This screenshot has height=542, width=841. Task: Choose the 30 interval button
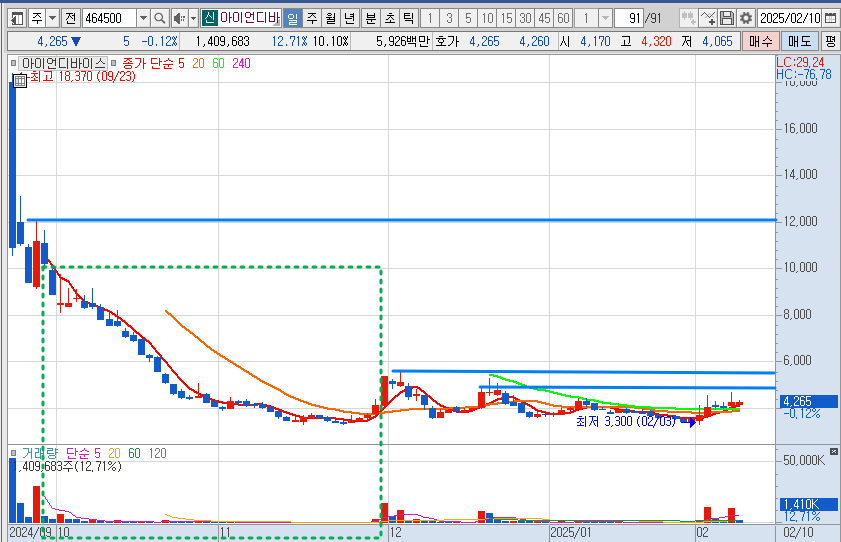525,19
